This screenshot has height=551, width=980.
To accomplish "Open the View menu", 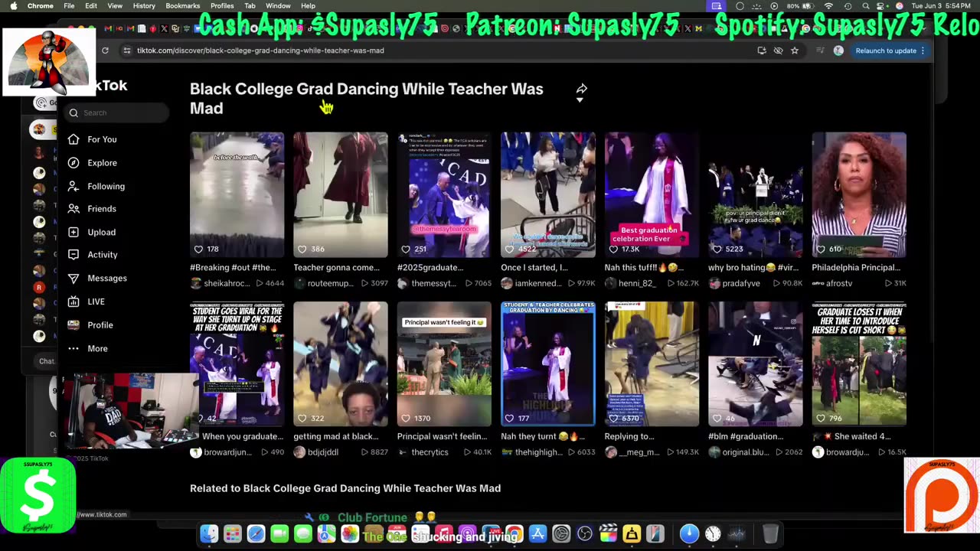I will (x=115, y=5).
